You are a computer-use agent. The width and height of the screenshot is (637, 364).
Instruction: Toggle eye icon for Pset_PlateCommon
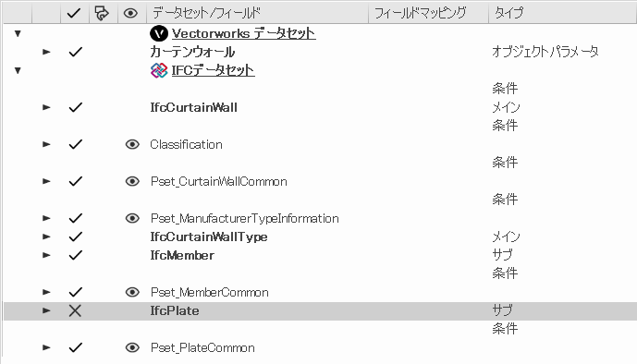[132, 347]
